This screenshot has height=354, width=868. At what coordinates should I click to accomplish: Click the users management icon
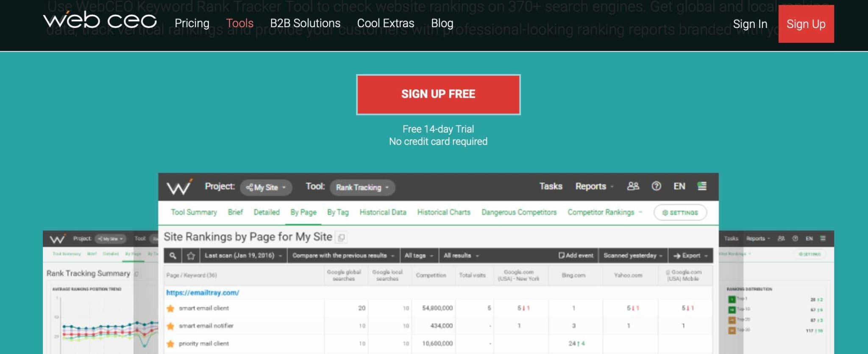tap(633, 186)
